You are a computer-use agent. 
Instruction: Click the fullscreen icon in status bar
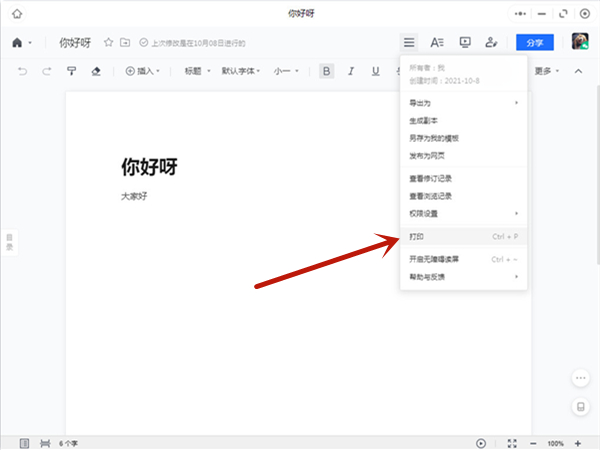512,443
